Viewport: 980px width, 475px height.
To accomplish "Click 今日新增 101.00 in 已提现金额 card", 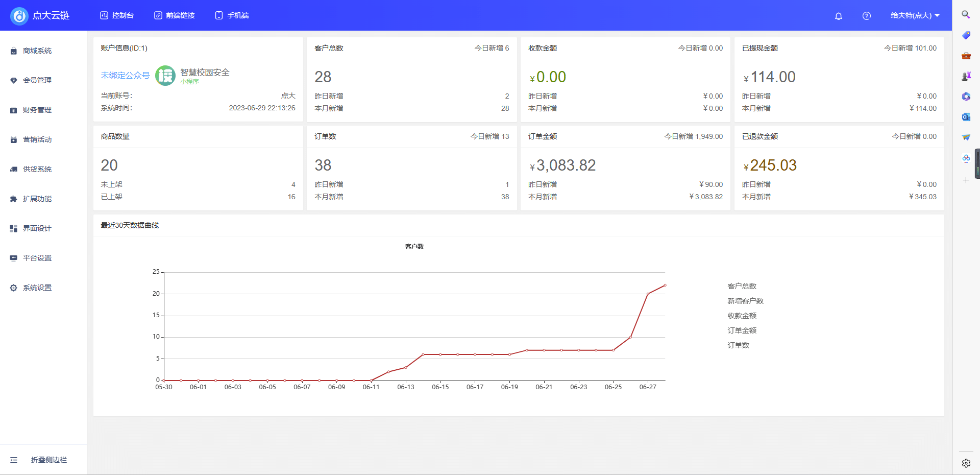I will tap(911, 48).
